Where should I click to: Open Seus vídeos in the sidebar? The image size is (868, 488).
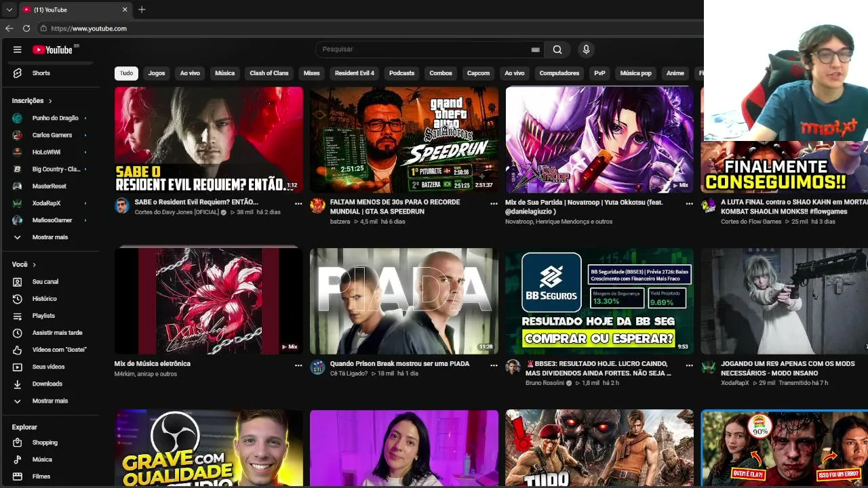click(49, 367)
